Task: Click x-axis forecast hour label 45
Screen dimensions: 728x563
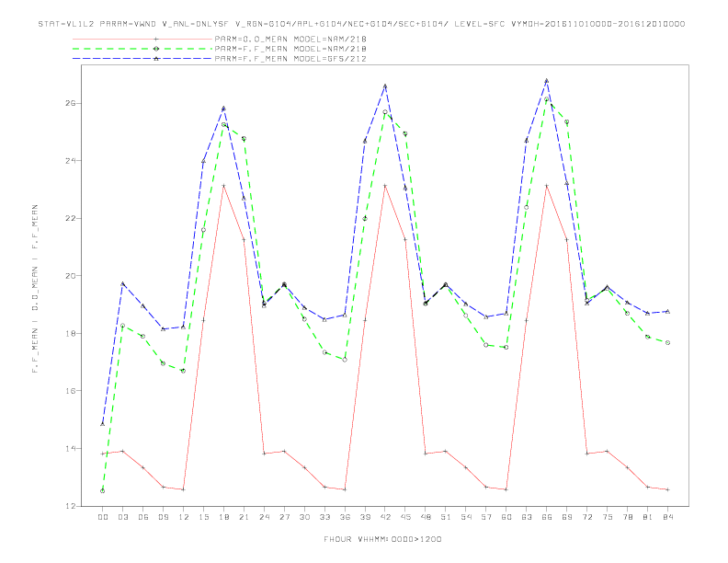Action: point(405,517)
